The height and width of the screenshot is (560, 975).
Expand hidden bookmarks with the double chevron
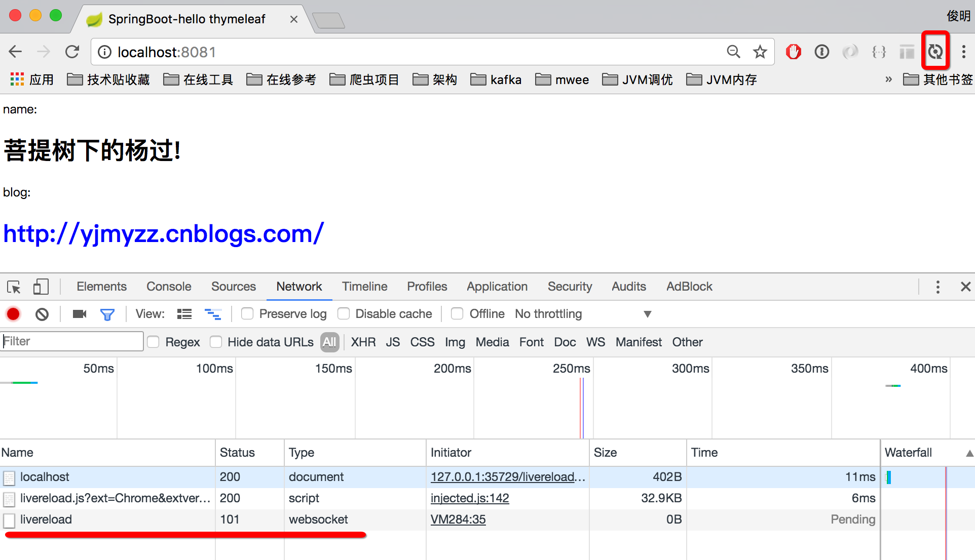coord(888,79)
